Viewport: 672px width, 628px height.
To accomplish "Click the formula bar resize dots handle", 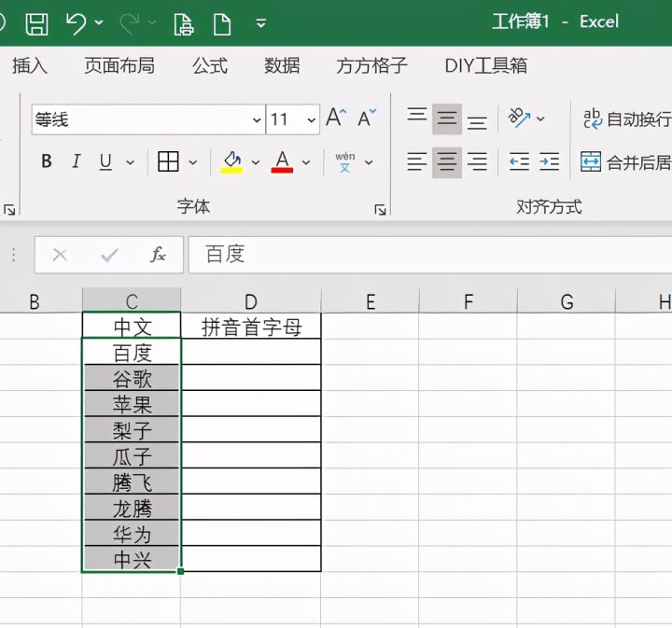I will click(14, 255).
